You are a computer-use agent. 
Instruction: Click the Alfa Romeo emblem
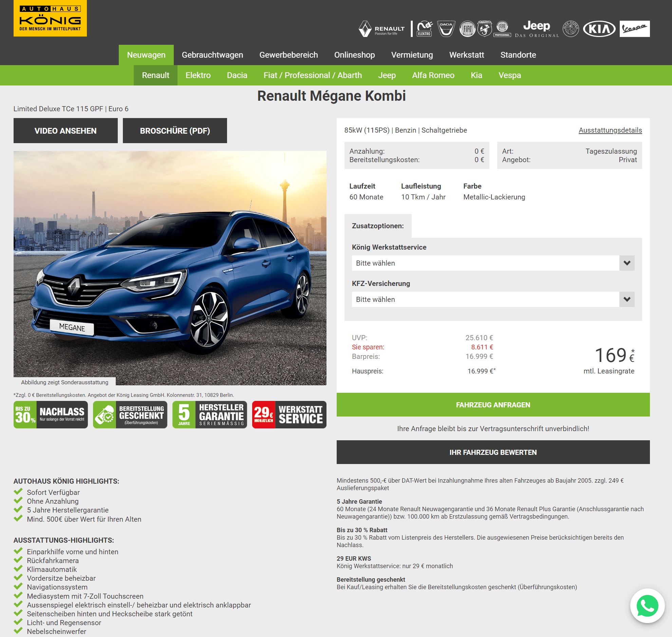[x=571, y=29]
